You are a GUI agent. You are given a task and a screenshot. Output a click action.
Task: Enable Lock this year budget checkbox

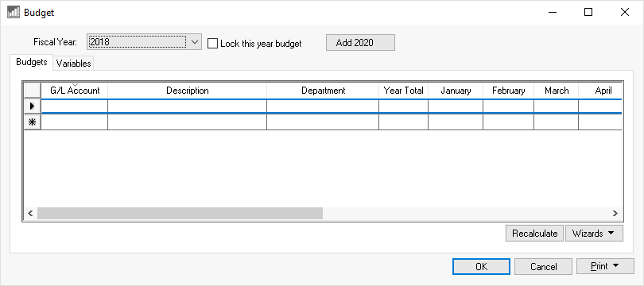pos(212,44)
